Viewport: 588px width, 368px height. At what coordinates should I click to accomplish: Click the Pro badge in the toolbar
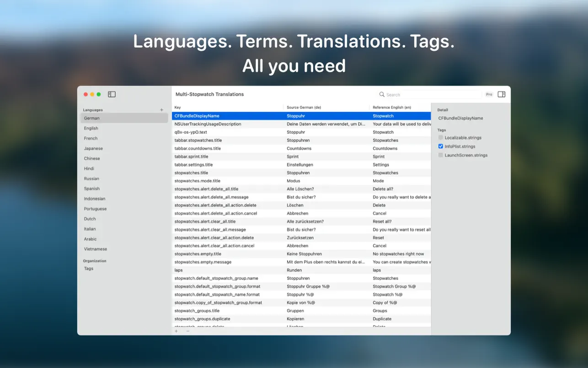coord(489,94)
